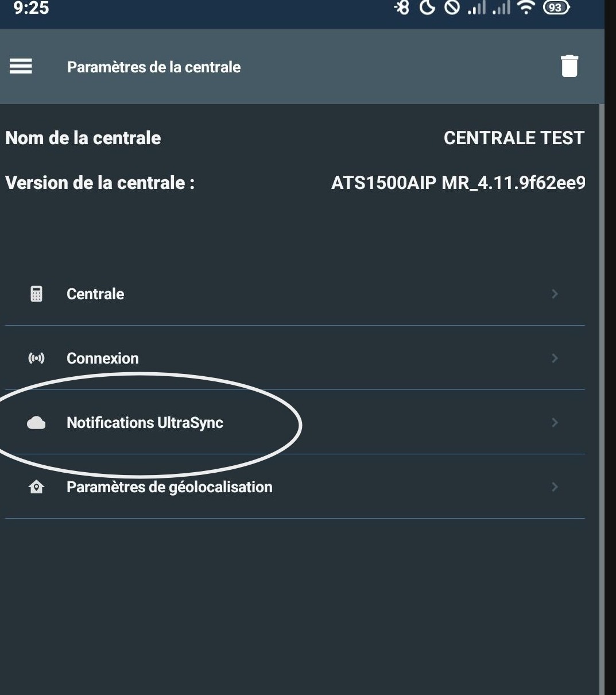Image resolution: width=616 pixels, height=695 pixels.
Task: Tap the trash delete icon
Action: coord(569,66)
